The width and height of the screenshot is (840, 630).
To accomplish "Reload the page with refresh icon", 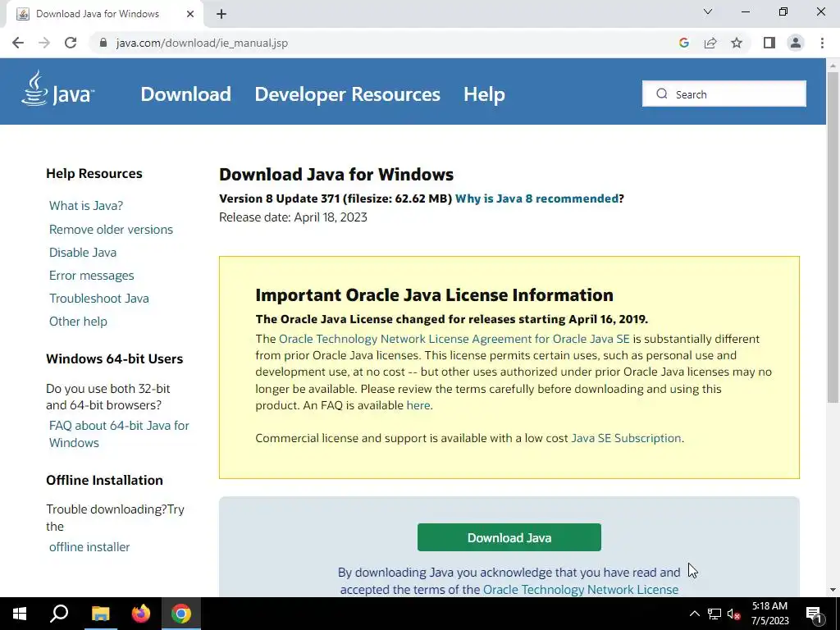I will [71, 43].
